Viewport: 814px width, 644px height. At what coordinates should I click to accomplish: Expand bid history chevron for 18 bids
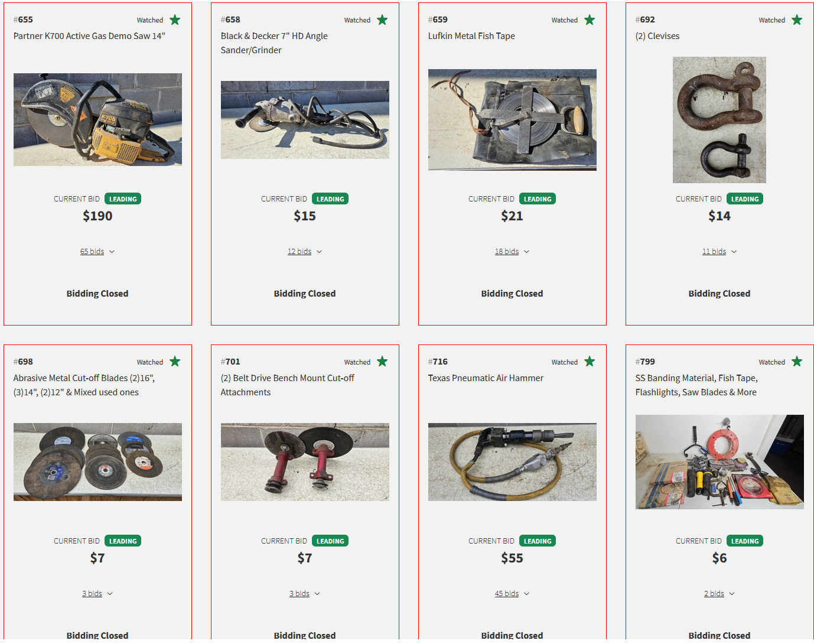click(x=527, y=252)
